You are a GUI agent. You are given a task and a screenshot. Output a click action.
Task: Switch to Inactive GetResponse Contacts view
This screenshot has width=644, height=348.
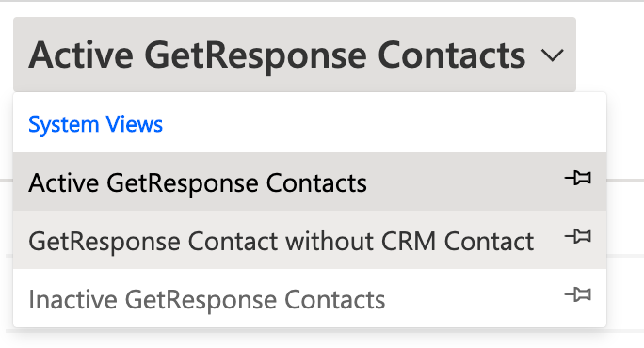(310, 298)
